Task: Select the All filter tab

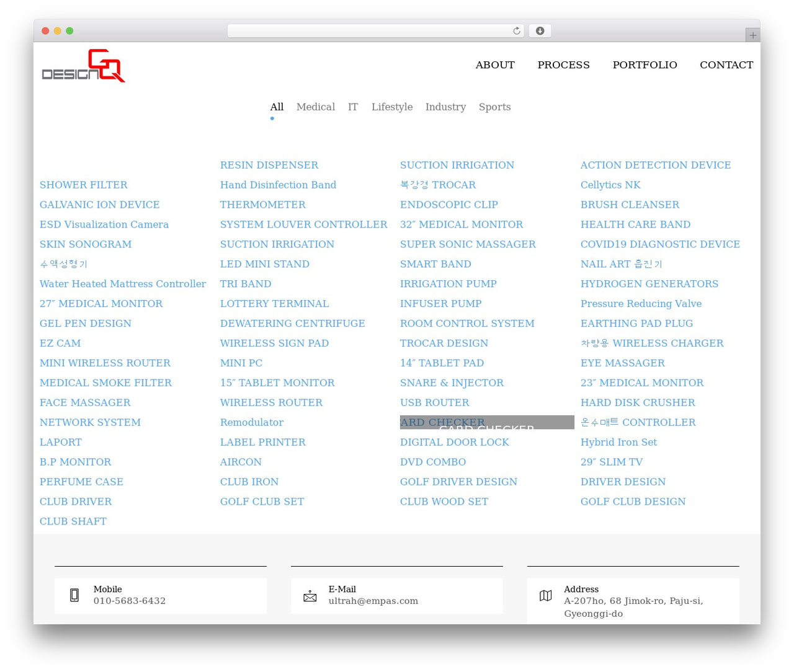Action: pyautogui.click(x=277, y=107)
